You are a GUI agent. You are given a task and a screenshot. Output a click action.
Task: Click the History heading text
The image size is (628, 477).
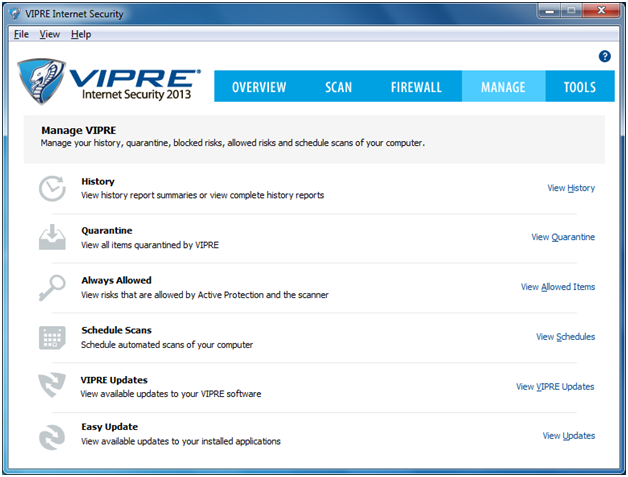tap(98, 181)
